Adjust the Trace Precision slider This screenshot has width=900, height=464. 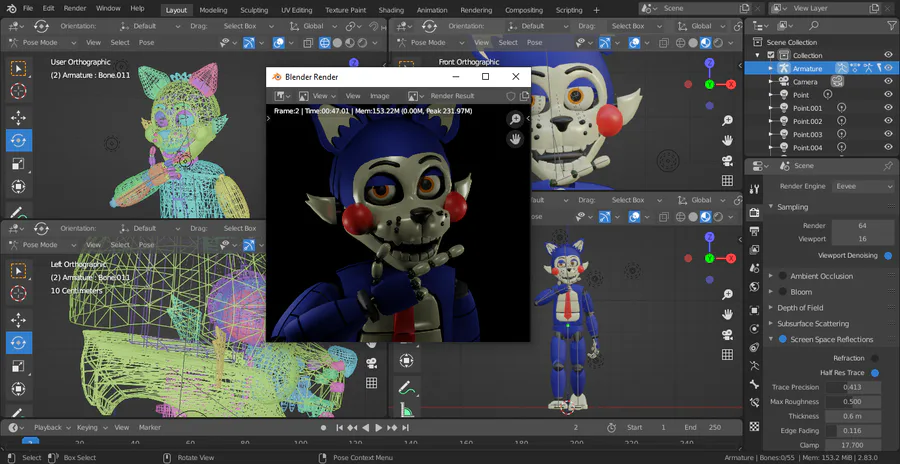coord(855,387)
